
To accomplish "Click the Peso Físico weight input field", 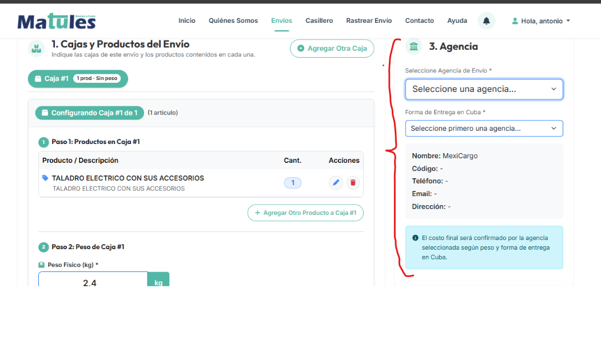I will pyautogui.click(x=93, y=281).
